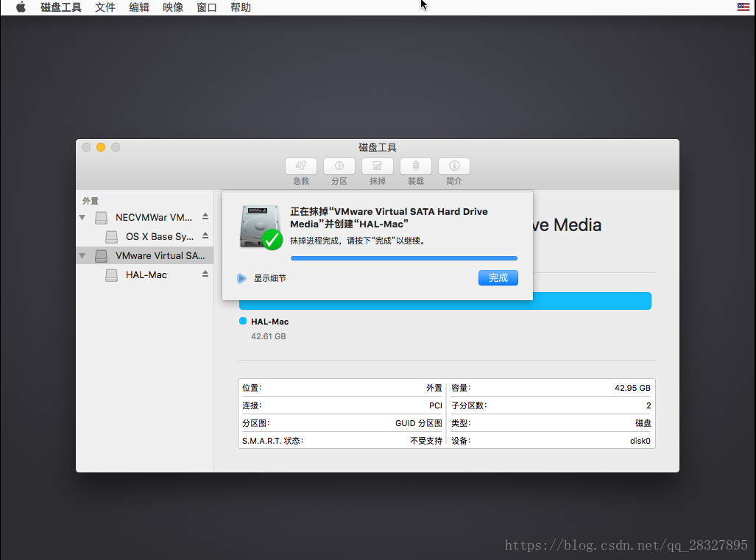This screenshot has height=560, width=756.
Task: Click the 简介 info toolbar icon
Action: [453, 166]
